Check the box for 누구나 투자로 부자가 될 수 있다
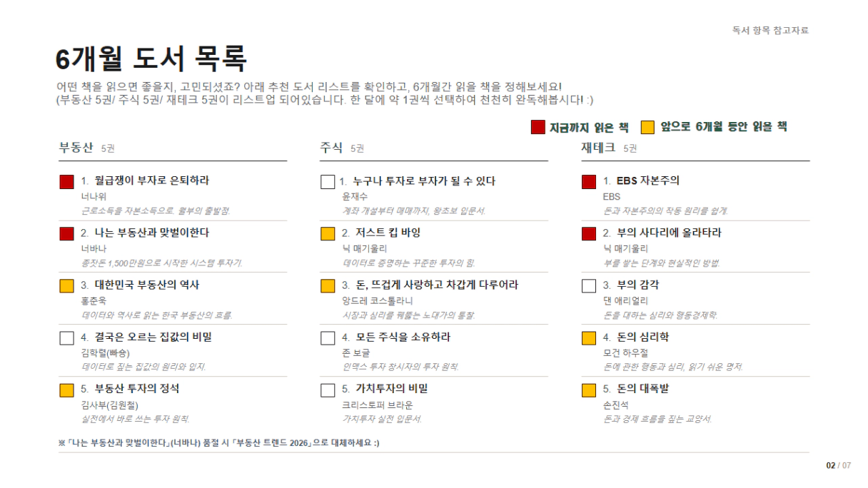 tap(328, 182)
